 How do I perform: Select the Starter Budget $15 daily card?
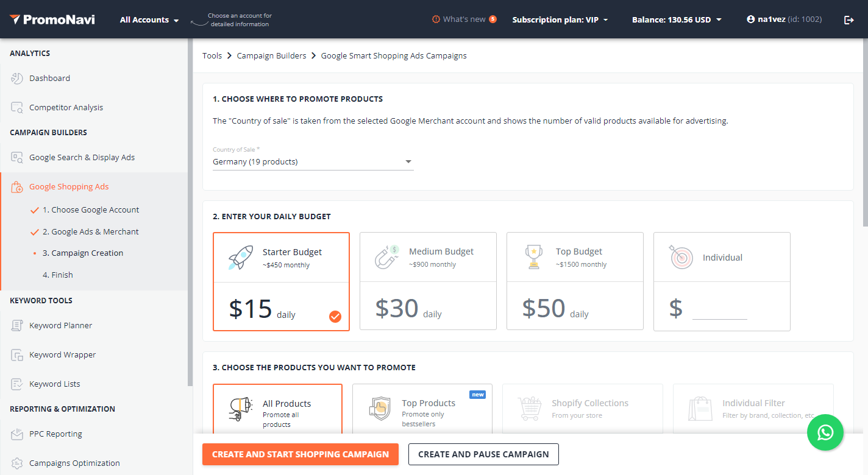tap(281, 281)
